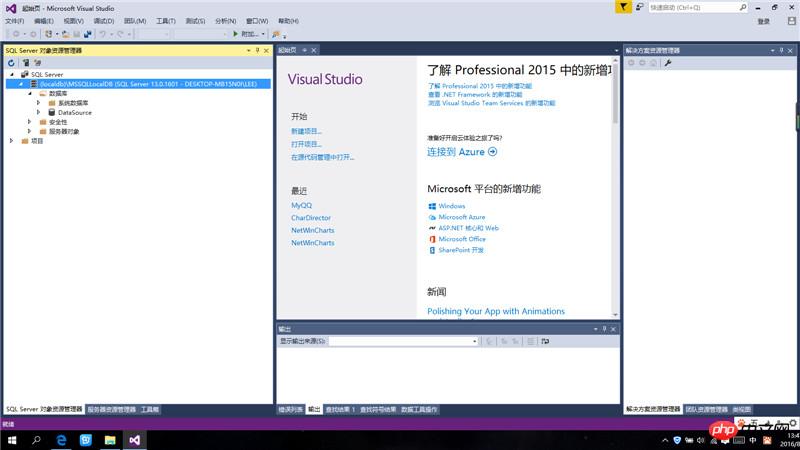Click the 打开项目... link
Screen dimensions: 800x450
[x=306, y=144]
